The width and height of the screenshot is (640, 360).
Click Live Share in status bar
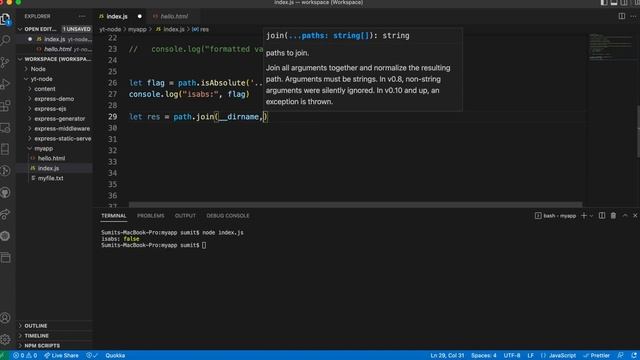click(61, 356)
